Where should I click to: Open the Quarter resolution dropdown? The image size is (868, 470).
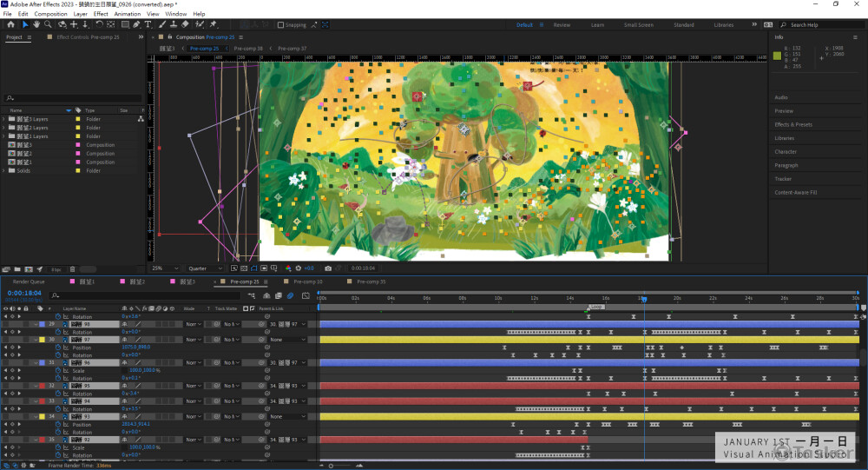point(205,268)
